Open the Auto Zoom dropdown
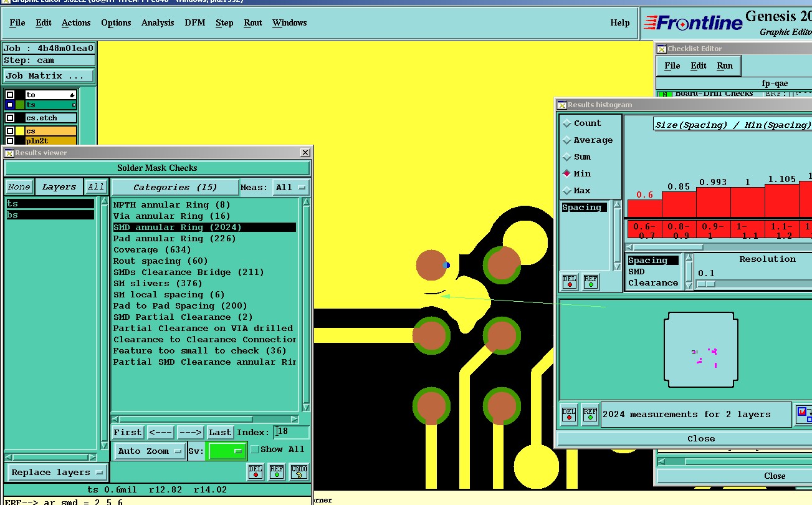The height and width of the screenshot is (505, 812). coord(149,451)
